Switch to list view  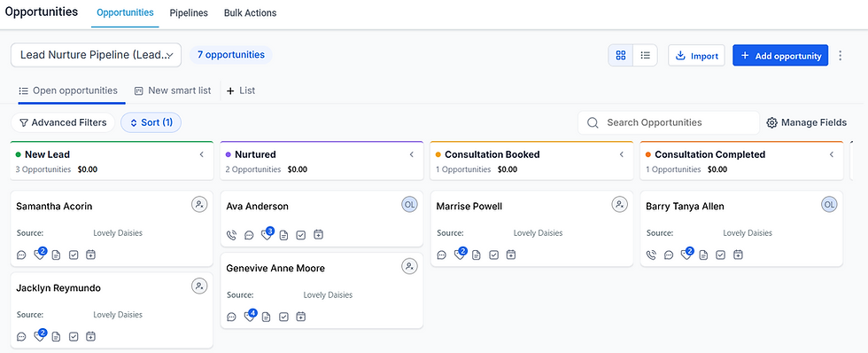[645, 55]
